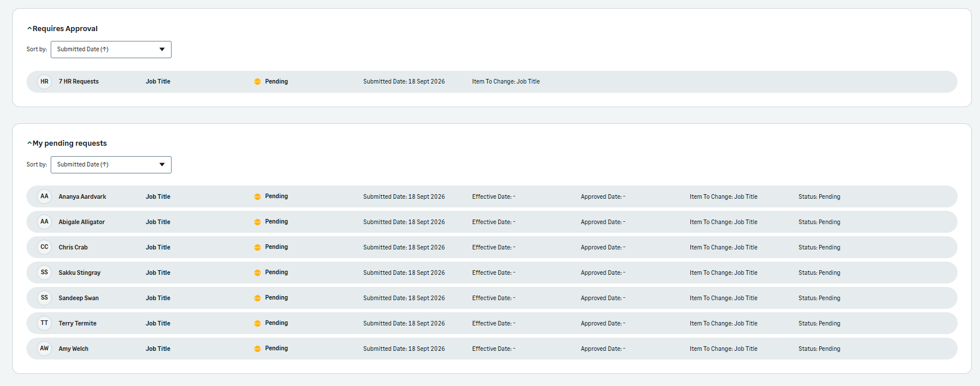
Task: Click the HR avatar icon
Action: [44, 82]
